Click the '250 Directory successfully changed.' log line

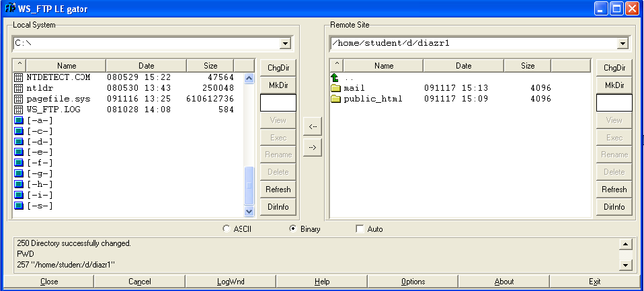(x=74, y=243)
